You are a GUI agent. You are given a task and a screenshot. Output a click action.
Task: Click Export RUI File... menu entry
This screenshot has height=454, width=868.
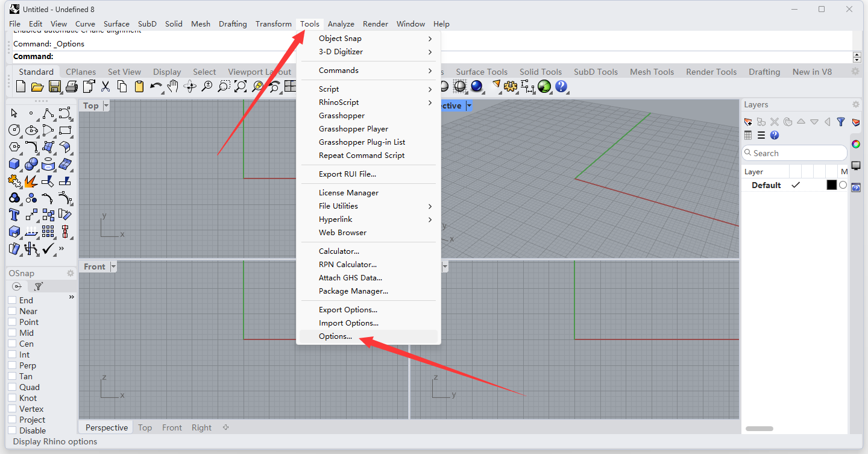[368, 174]
